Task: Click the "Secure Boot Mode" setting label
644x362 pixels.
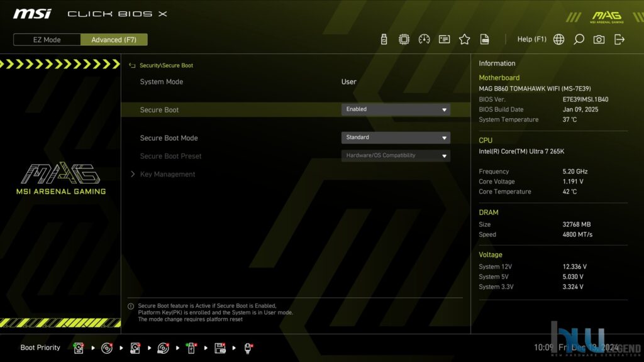Action: point(169,138)
